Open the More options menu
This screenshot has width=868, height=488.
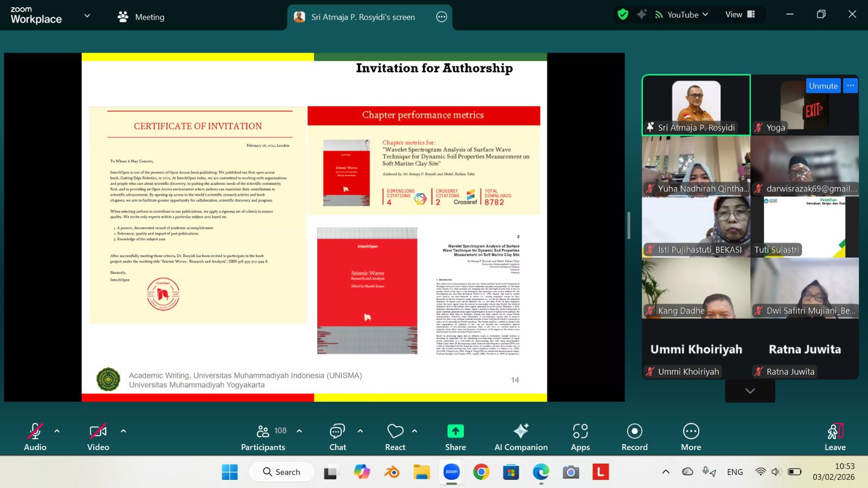[x=691, y=436]
